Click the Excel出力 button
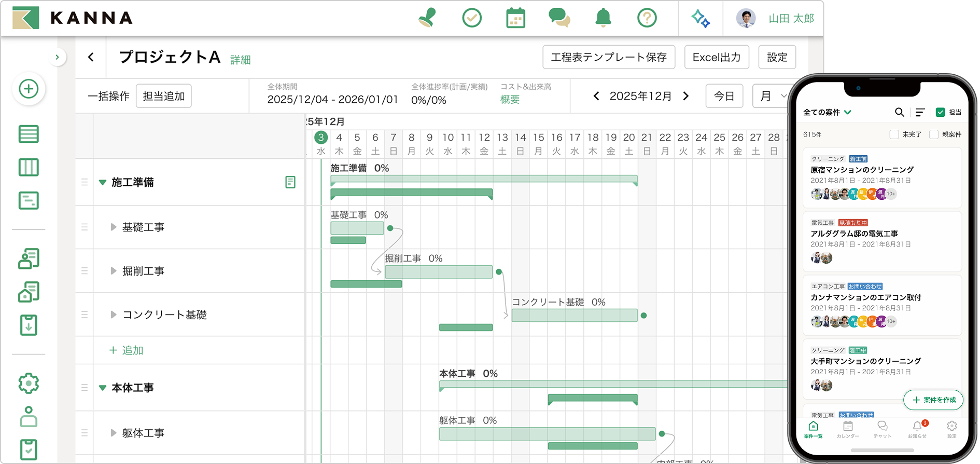The height and width of the screenshot is (464, 980). coord(717,57)
